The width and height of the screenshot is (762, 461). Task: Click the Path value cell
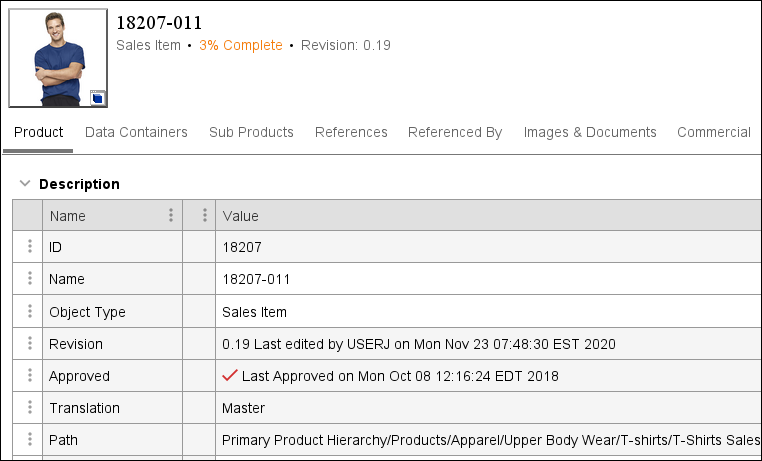(x=490, y=440)
